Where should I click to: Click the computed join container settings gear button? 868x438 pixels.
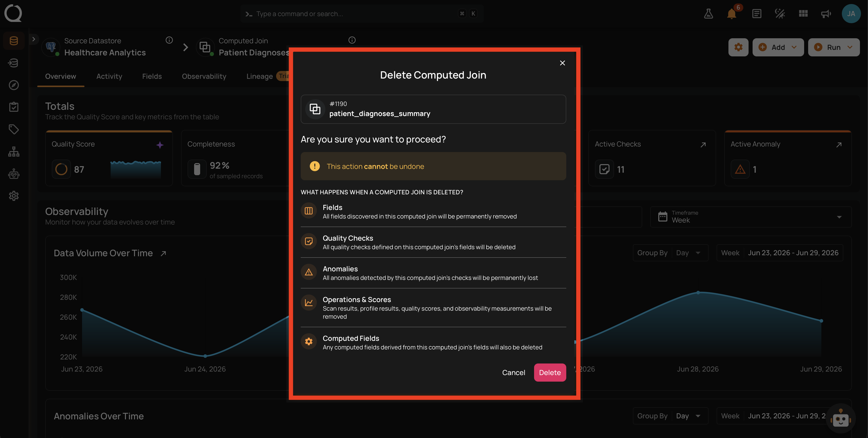(x=738, y=47)
